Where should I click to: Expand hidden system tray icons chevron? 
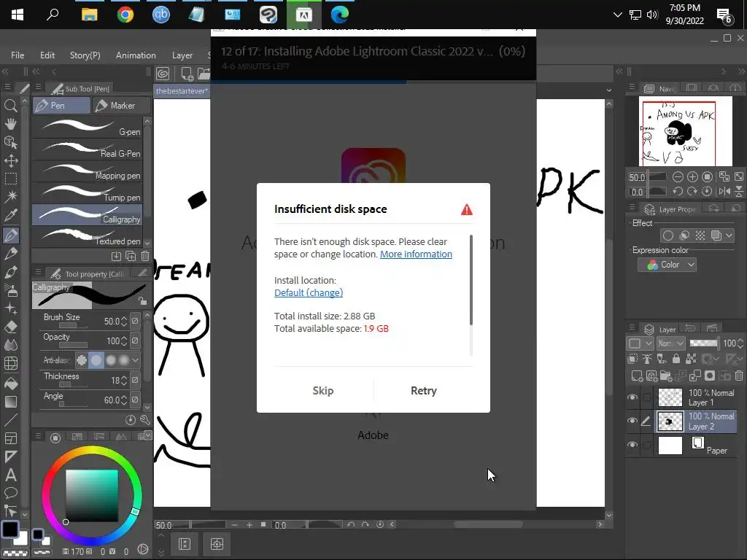(x=618, y=15)
